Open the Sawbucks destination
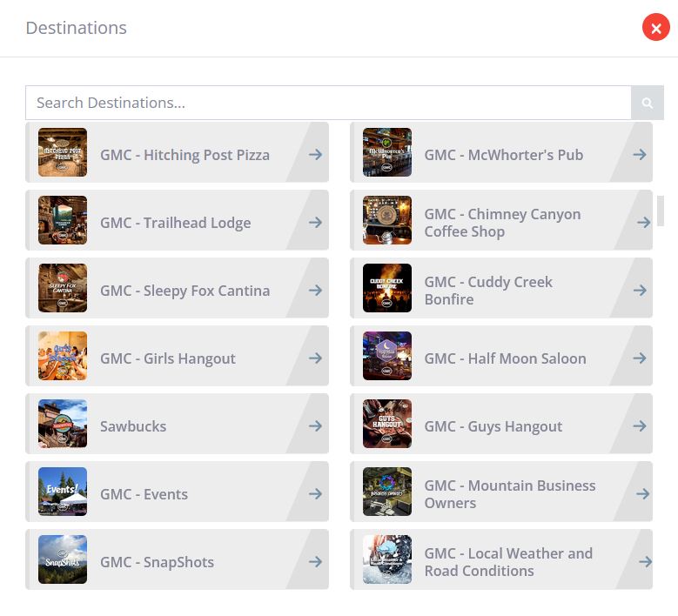The image size is (678, 616). [x=133, y=426]
